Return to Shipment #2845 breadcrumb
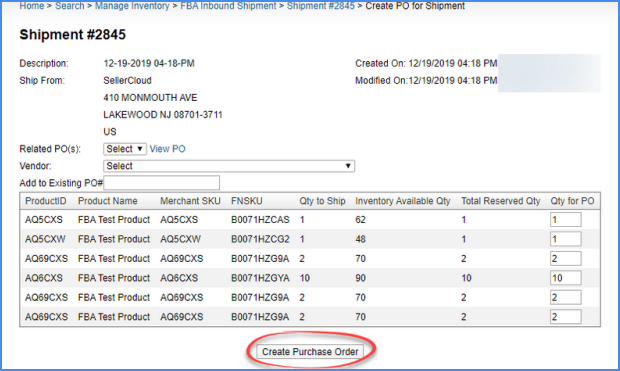 click(x=321, y=6)
